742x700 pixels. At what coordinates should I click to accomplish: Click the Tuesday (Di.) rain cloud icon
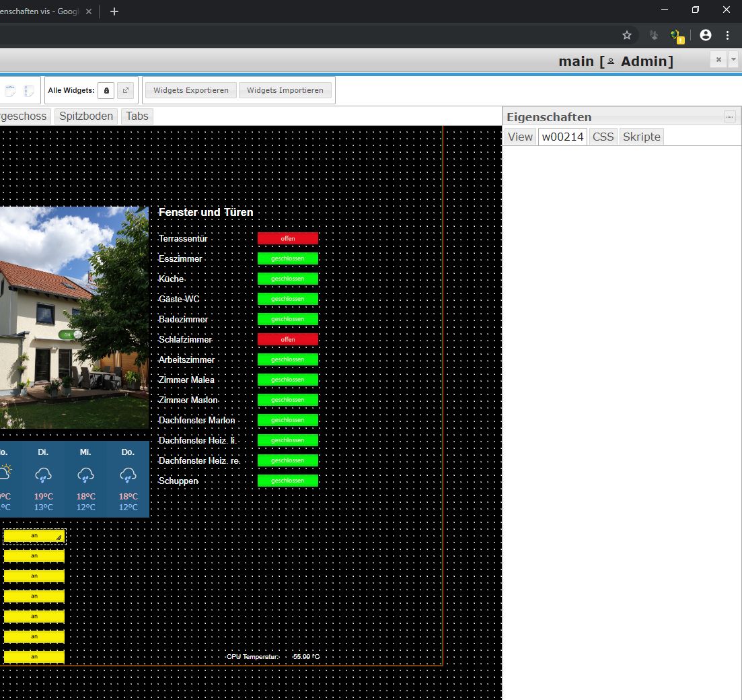[x=43, y=475]
